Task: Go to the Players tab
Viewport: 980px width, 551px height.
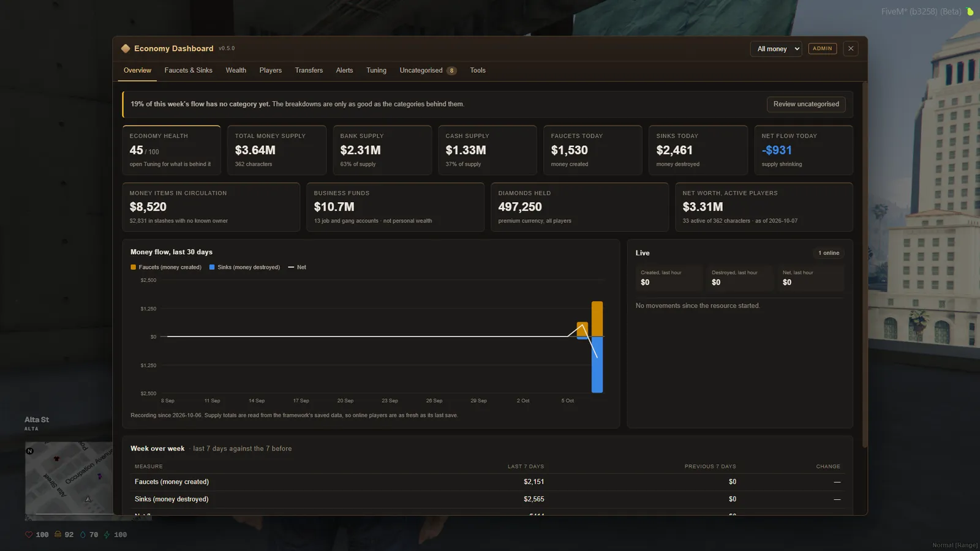Action: [x=270, y=70]
